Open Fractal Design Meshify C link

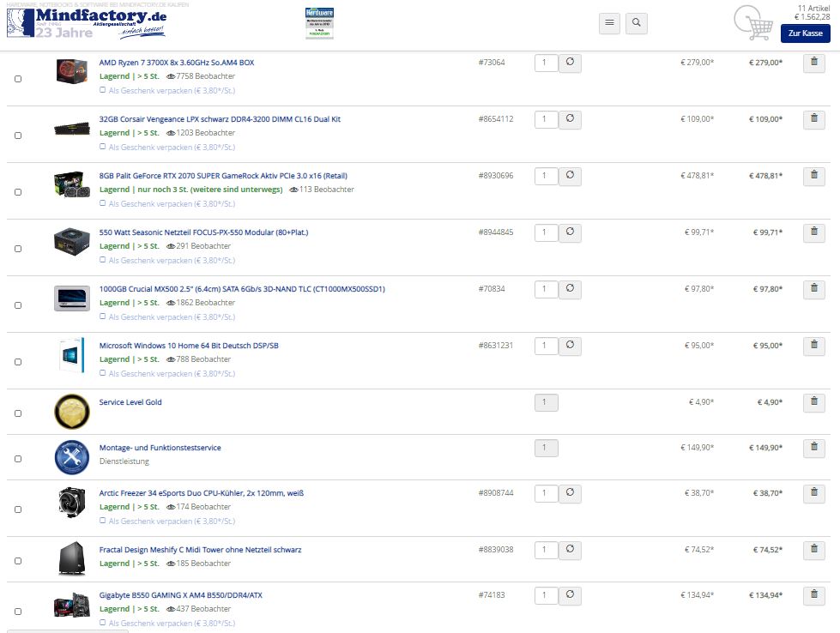pos(201,550)
